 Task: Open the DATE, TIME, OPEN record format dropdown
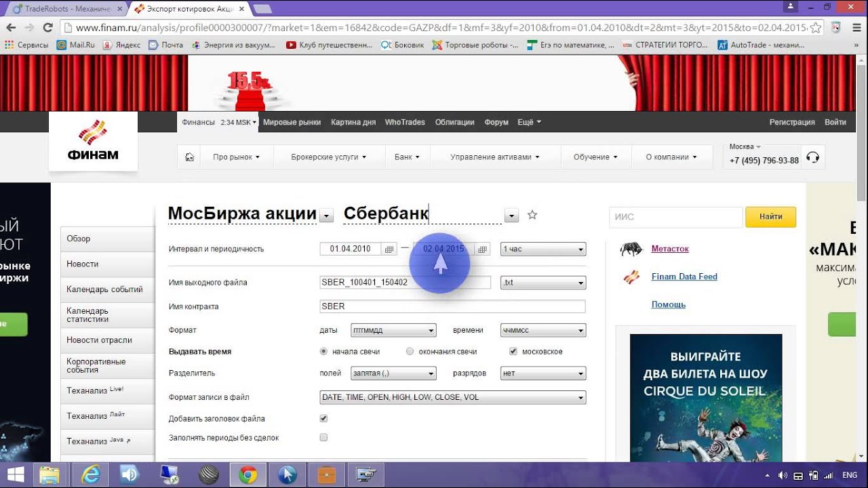tap(453, 398)
